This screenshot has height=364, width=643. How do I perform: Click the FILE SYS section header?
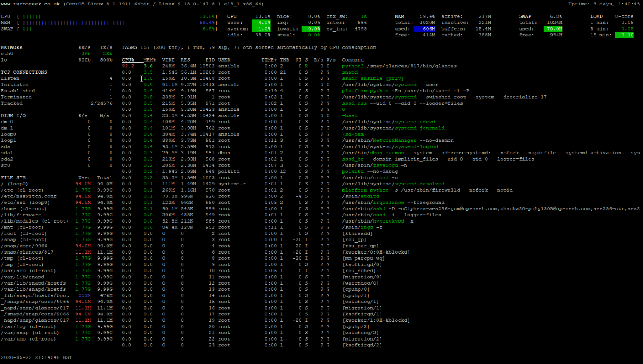pyautogui.click(x=13, y=177)
